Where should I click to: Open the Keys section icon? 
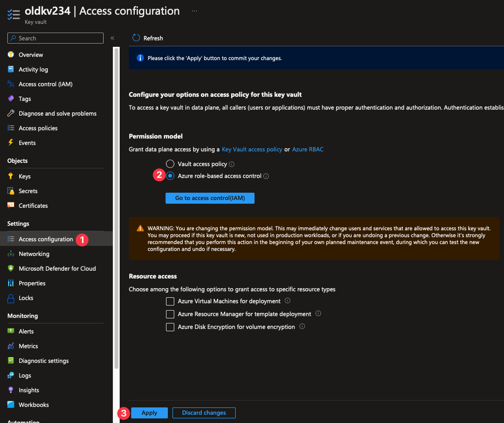[x=10, y=176]
